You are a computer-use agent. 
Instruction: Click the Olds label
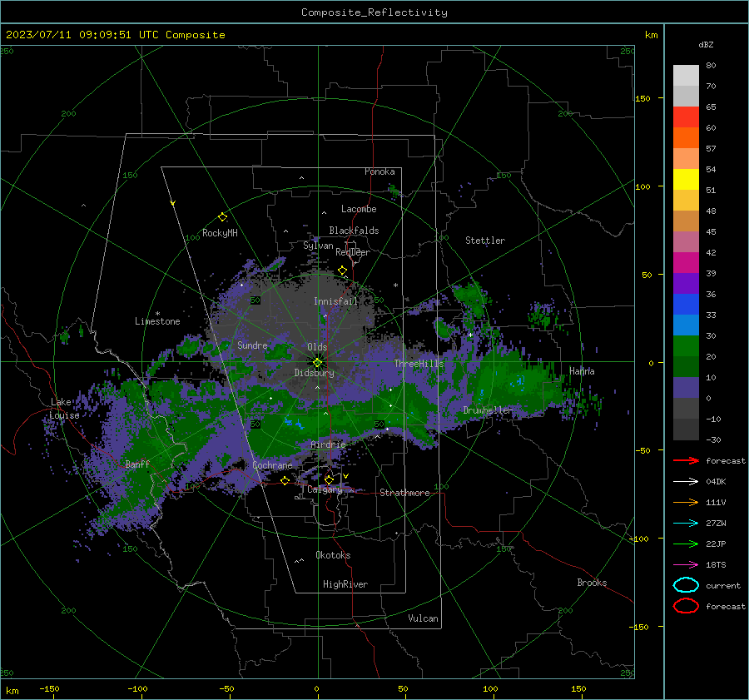(x=317, y=347)
